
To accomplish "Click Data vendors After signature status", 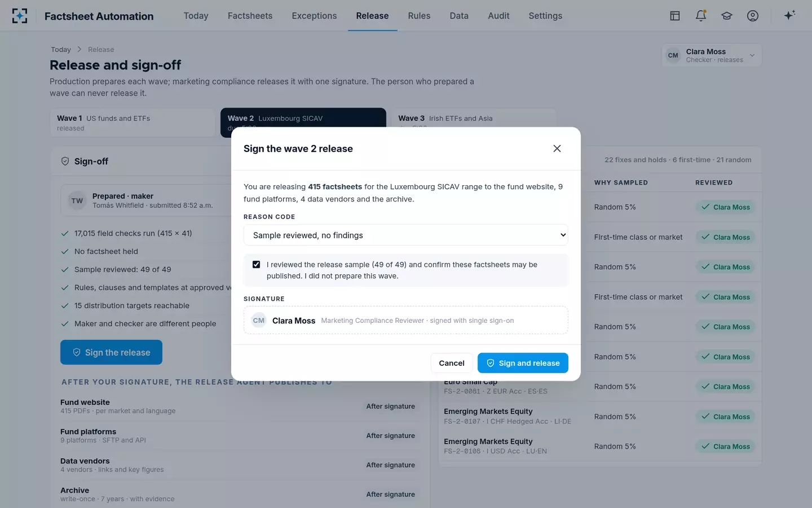I will [391, 465].
